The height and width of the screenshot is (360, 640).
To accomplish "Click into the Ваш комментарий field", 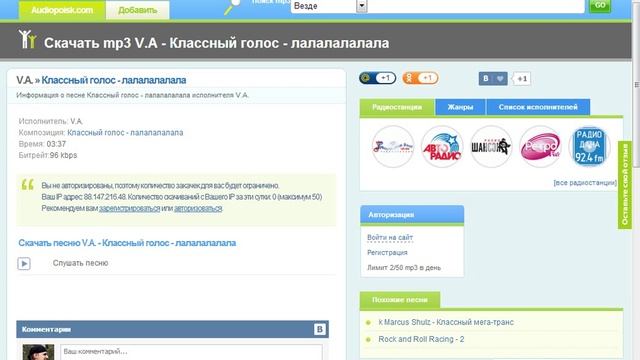I will pos(191,352).
